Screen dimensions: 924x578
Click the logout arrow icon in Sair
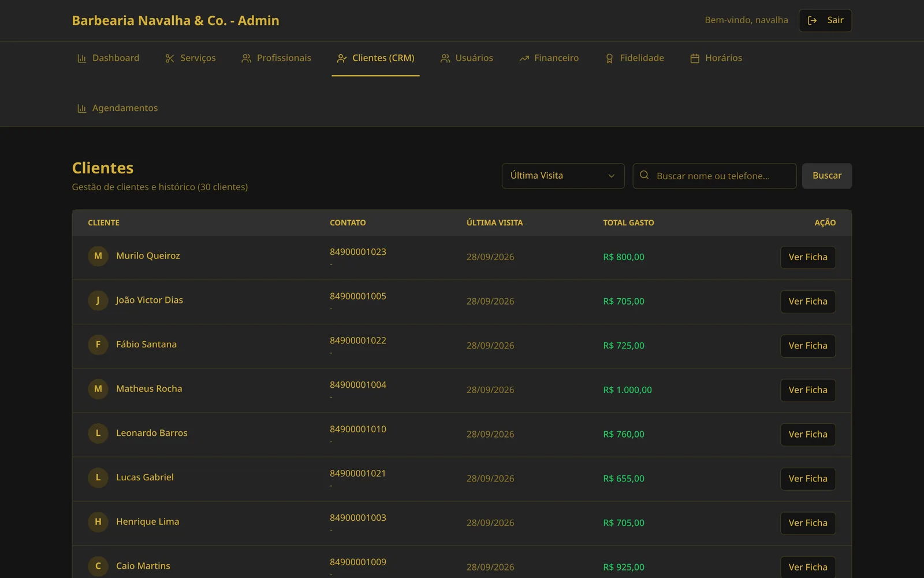point(812,20)
